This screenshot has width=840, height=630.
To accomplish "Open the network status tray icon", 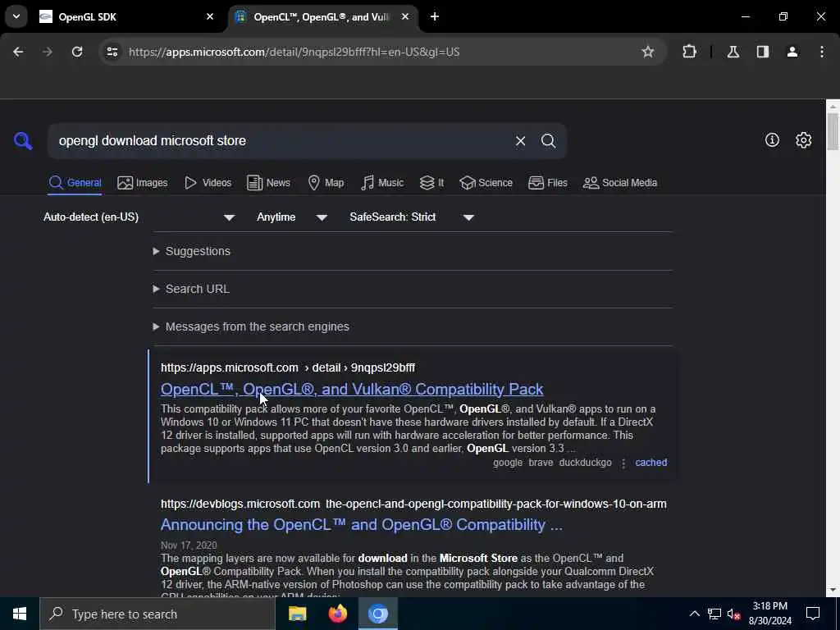I will [714, 614].
